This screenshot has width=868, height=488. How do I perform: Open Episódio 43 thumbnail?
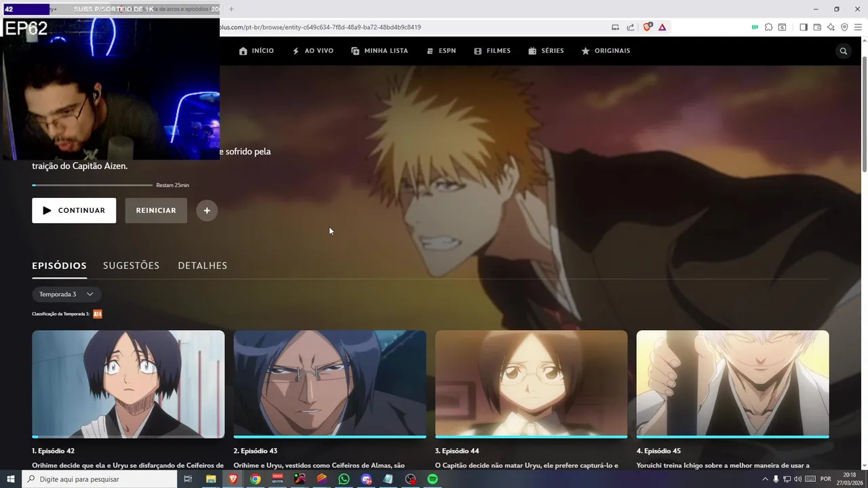[x=330, y=384]
